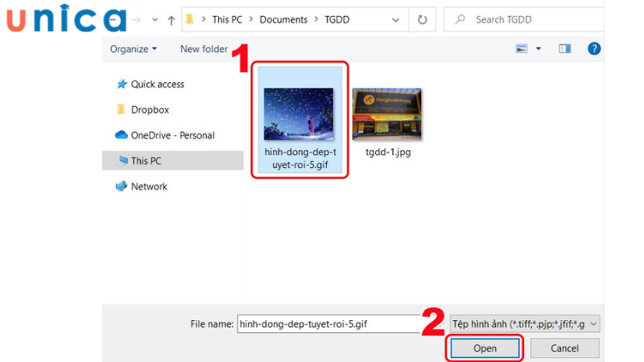Viewport: 644px width, 362px height.
Task: Select Quick access in the sidebar
Action: pos(157,84)
